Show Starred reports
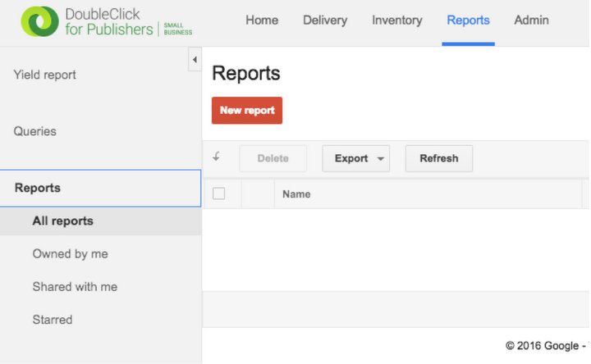Viewport: 591px width, 364px height. tap(53, 320)
